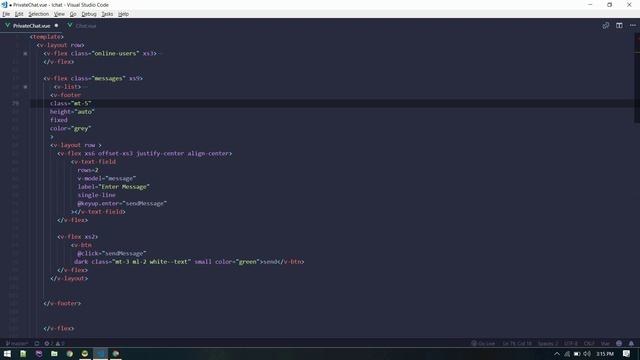Open the File menu
The height and width of the screenshot is (360, 640).
[x=6, y=14]
